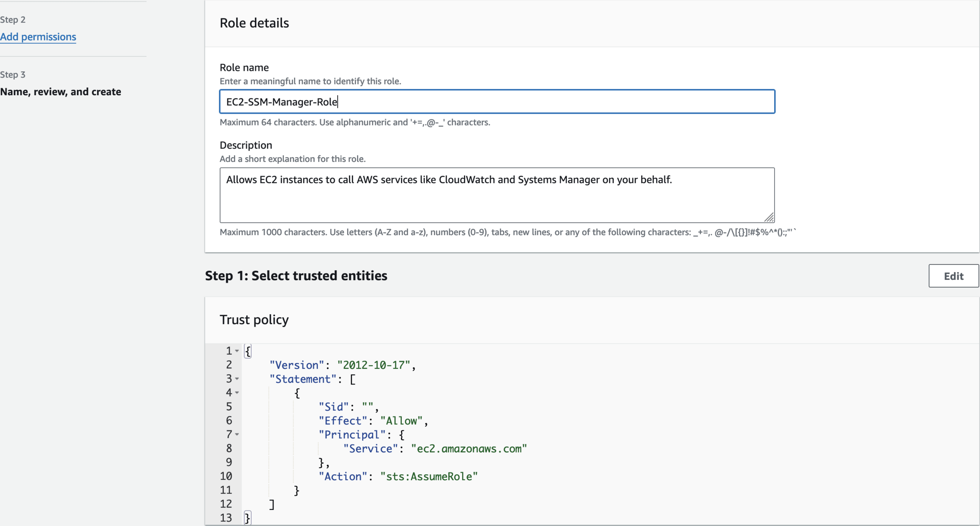The height and width of the screenshot is (526, 980).
Task: Click the closing brace on line 13
Action: tap(247, 518)
